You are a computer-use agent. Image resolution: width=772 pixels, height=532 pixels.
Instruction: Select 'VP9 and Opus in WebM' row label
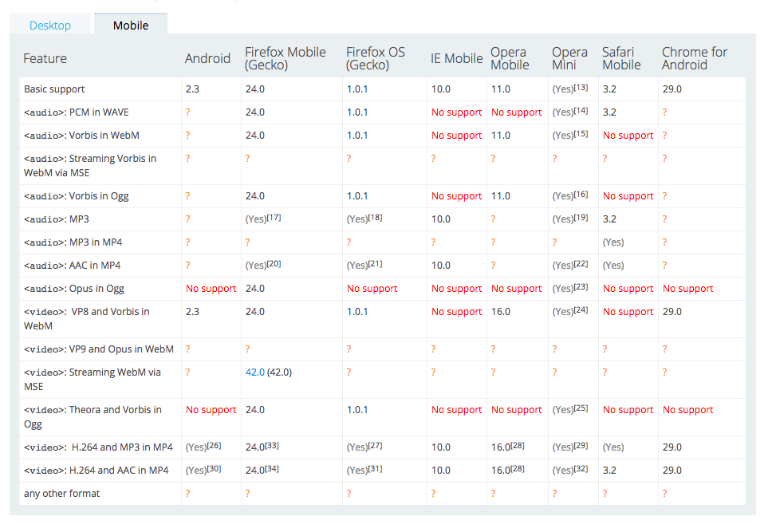[x=98, y=349]
